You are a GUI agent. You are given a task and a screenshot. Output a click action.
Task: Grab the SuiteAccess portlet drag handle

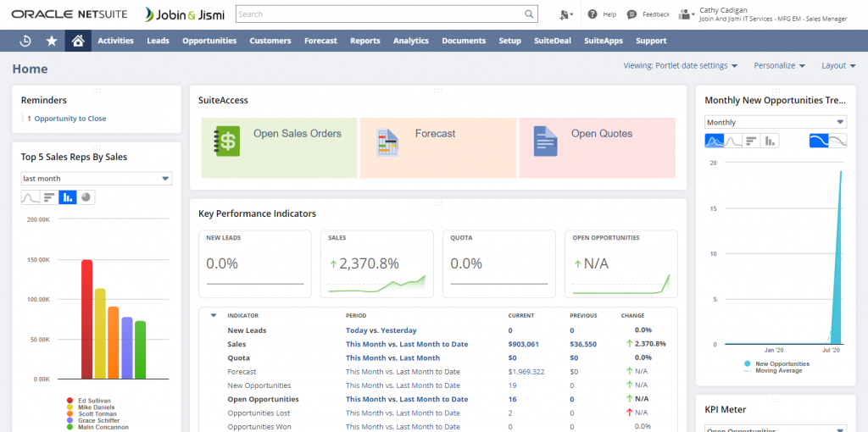(x=438, y=90)
